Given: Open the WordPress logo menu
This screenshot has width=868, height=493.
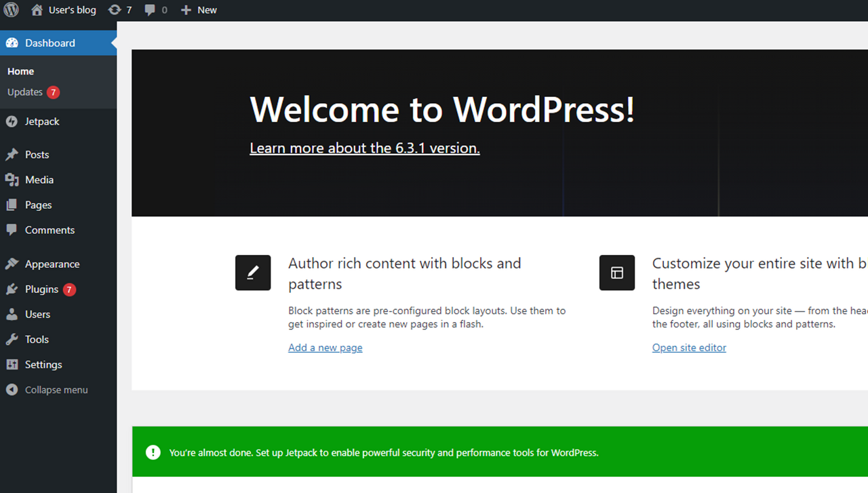Looking at the screenshot, I should 12,10.
